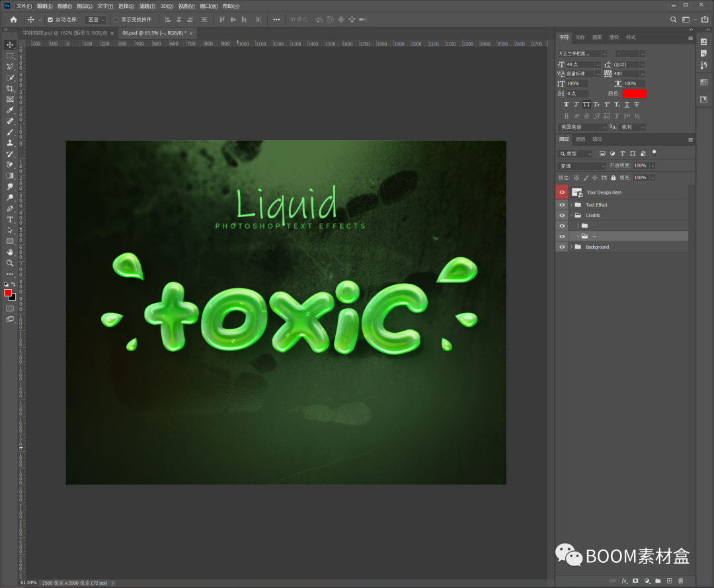This screenshot has height=588, width=714.
Task: Uncheck the 自动选择 checkbox
Action: 50,20
